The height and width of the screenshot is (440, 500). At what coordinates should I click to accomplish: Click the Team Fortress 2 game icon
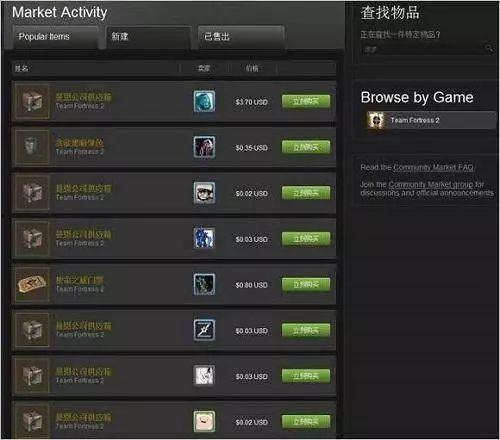click(376, 120)
